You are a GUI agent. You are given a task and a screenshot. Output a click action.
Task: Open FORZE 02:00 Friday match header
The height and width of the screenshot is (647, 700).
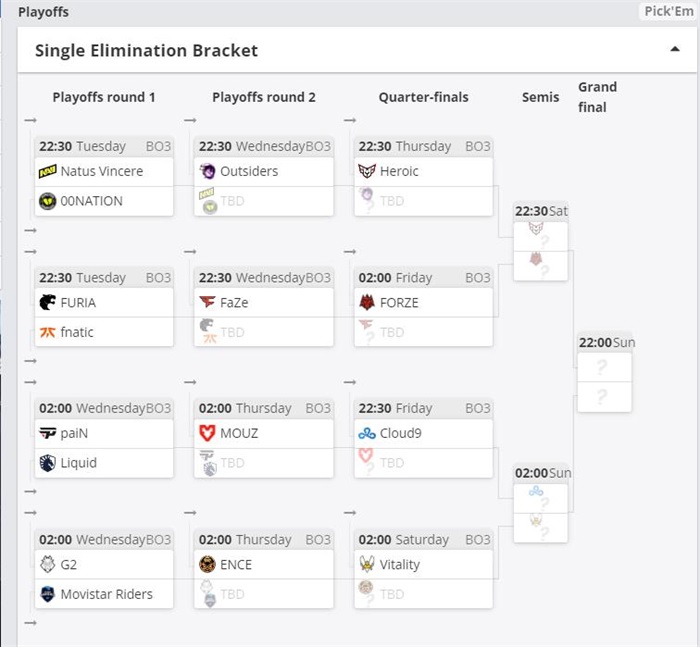point(424,278)
